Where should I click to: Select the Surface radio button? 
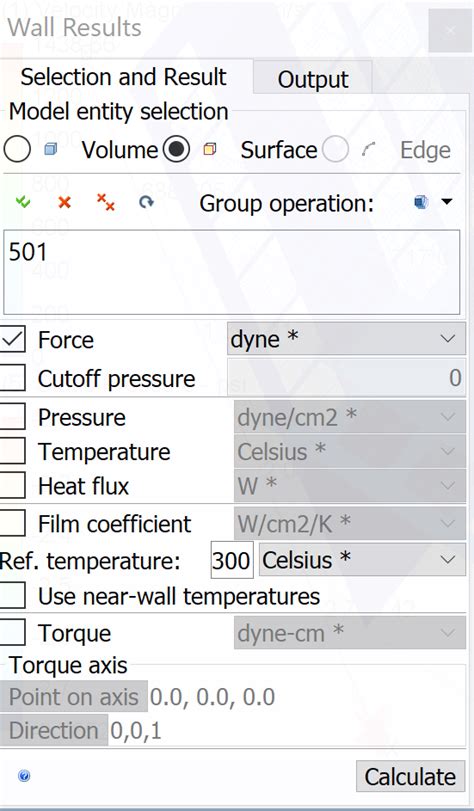tap(176, 150)
